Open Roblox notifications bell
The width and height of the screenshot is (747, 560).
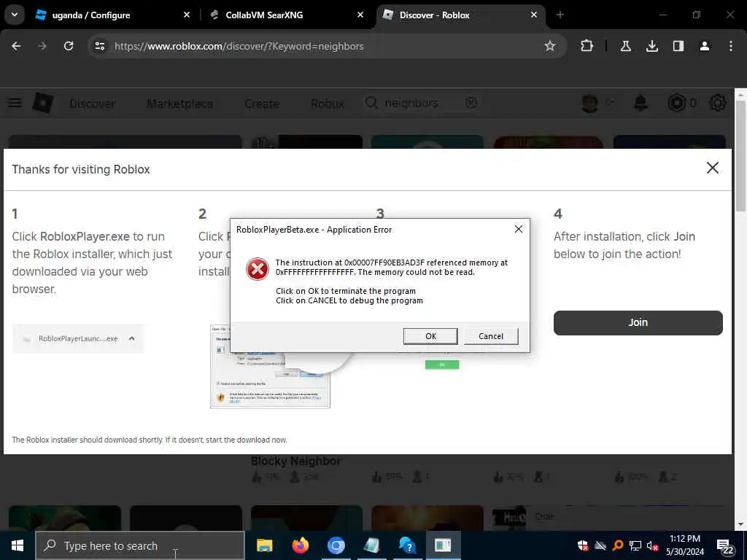pyautogui.click(x=640, y=103)
